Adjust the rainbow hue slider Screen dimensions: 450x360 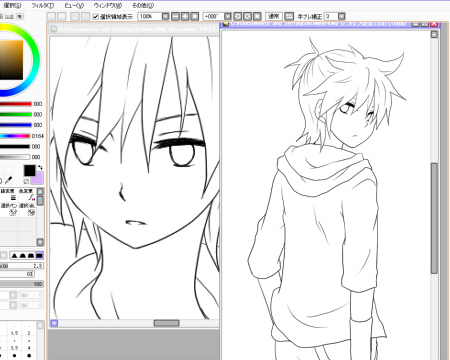click(x=15, y=136)
